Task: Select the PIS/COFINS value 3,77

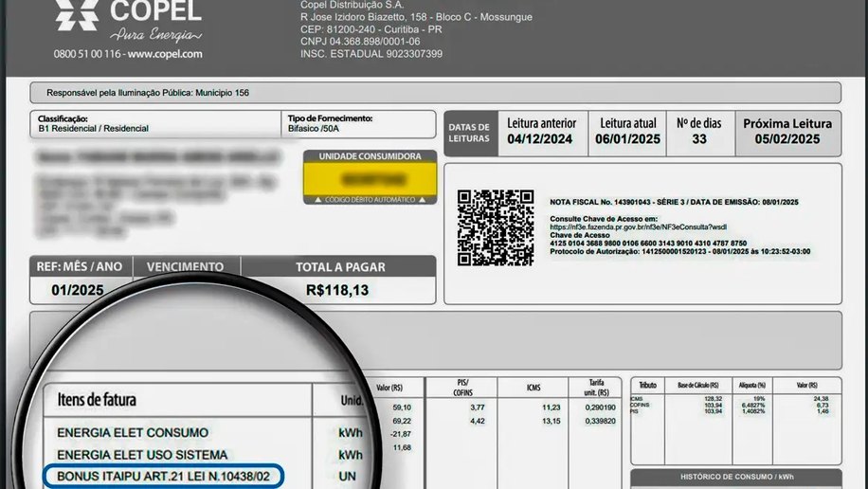Action: (x=478, y=407)
